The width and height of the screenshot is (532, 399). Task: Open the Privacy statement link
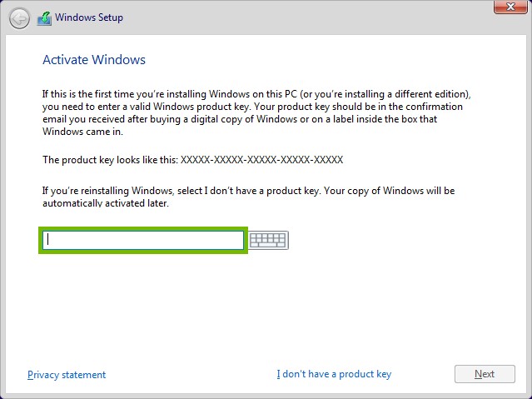(67, 375)
